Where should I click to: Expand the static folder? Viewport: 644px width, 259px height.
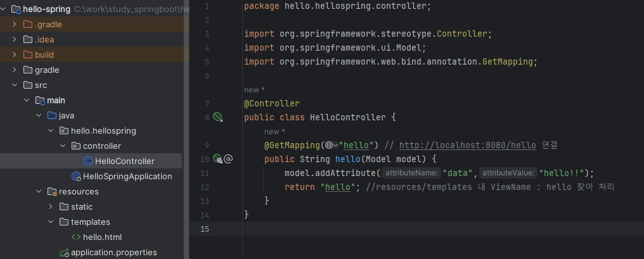(51, 206)
